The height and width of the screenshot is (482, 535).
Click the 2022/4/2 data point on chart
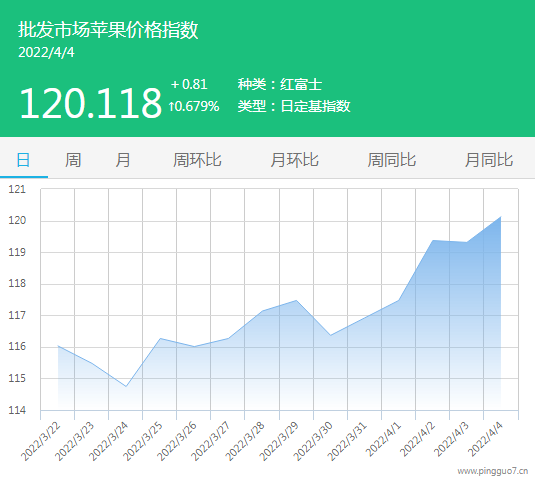coord(433,240)
